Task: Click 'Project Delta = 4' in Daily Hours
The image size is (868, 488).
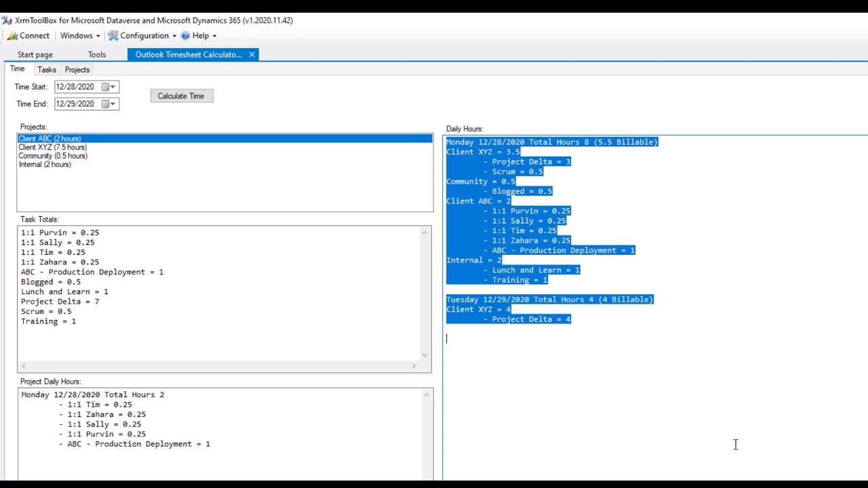Action: pos(531,319)
